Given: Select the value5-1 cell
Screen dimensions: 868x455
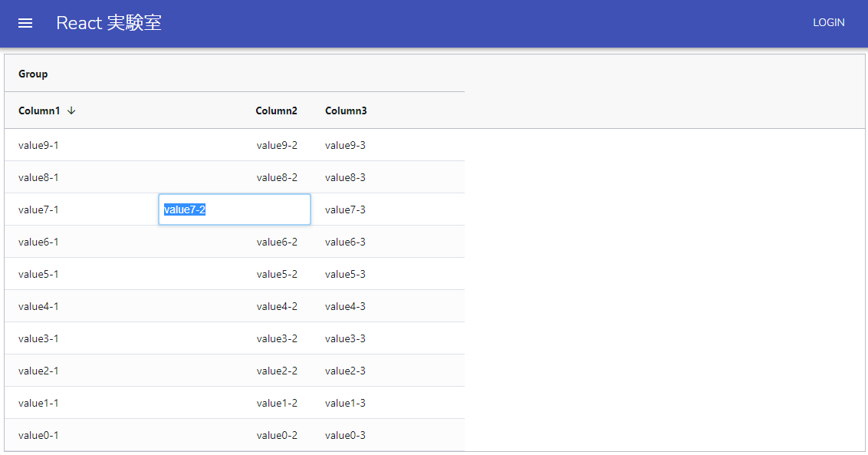Looking at the screenshot, I should click(38, 273).
